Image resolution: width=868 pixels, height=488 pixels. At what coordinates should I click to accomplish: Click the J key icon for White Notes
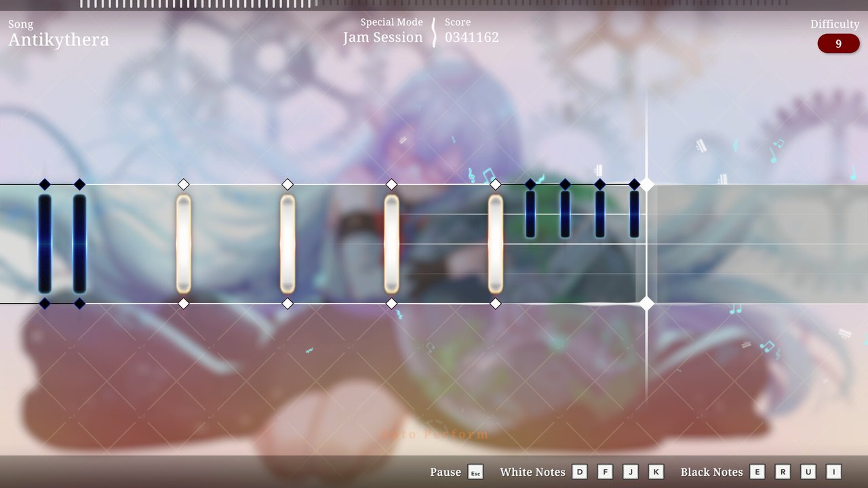[631, 472]
